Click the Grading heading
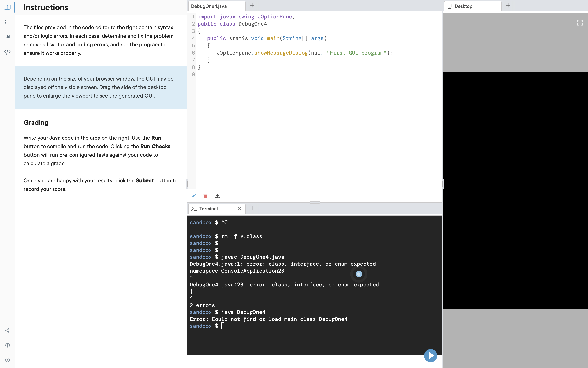This screenshot has height=368, width=588. 36,122
